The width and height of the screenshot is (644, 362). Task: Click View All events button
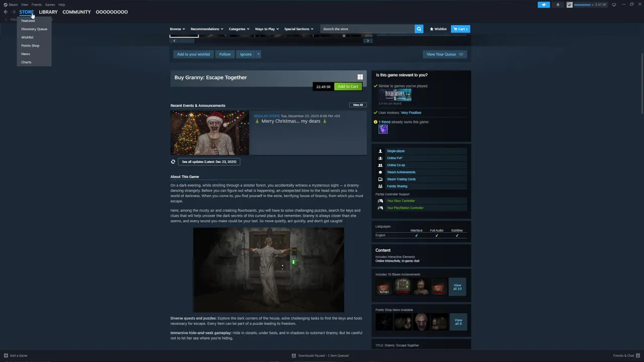pyautogui.click(x=358, y=105)
